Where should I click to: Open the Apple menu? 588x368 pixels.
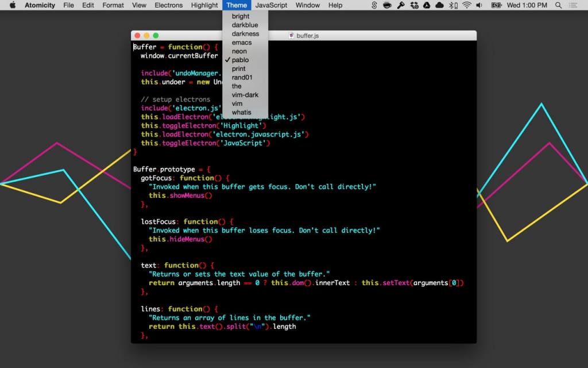[x=12, y=5]
